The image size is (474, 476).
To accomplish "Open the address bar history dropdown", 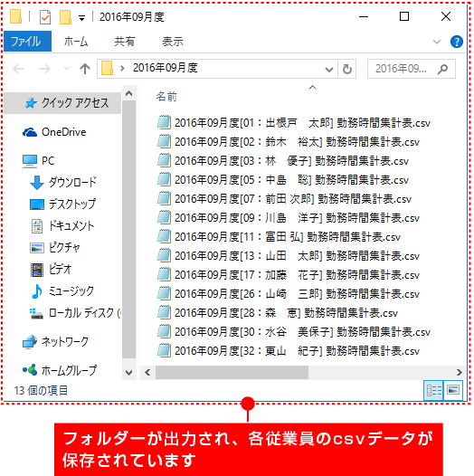I will [x=329, y=70].
